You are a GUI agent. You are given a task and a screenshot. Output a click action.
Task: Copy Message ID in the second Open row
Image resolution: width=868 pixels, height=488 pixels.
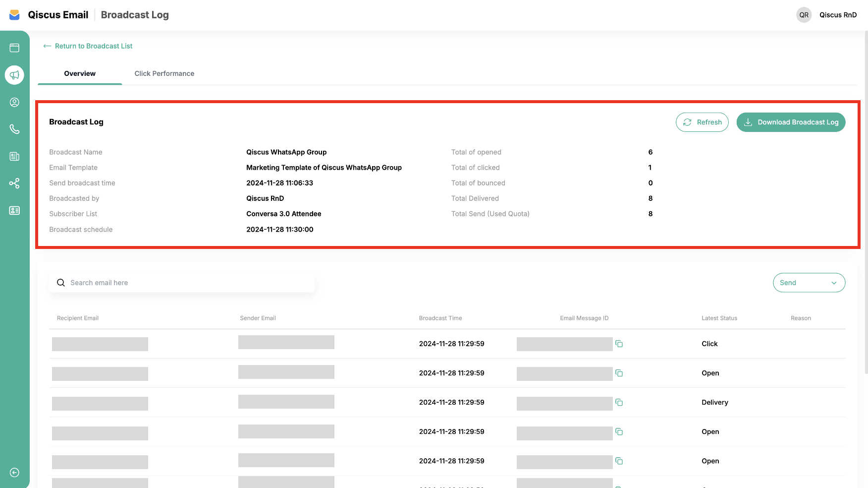click(x=619, y=431)
